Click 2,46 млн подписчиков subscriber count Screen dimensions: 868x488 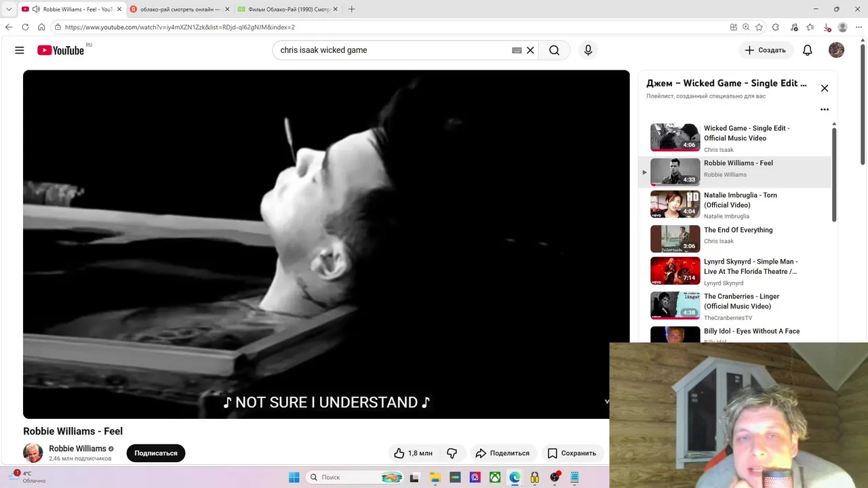[80, 459]
